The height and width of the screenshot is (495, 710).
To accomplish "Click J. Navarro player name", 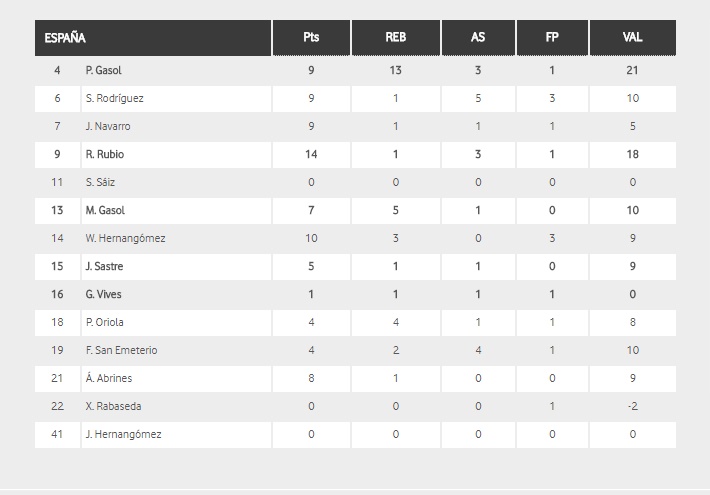I will click(108, 127).
